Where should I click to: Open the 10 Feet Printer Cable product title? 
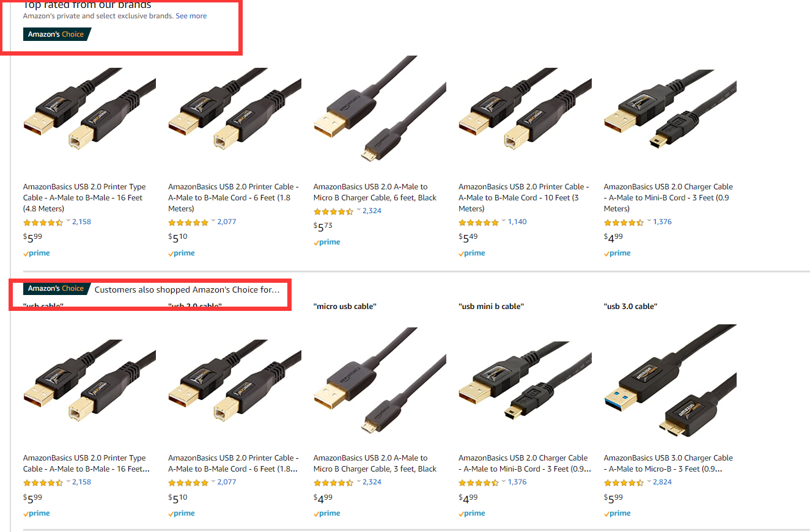(x=523, y=197)
